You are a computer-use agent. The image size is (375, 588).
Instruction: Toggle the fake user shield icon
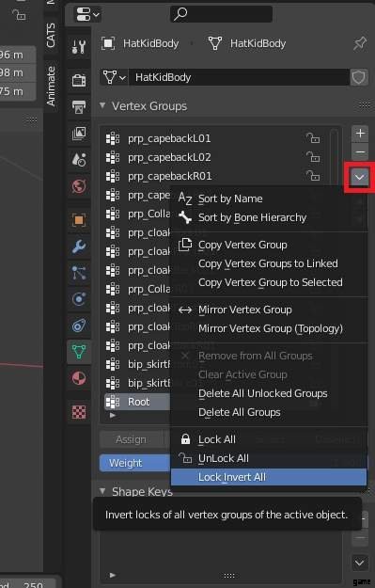358,78
